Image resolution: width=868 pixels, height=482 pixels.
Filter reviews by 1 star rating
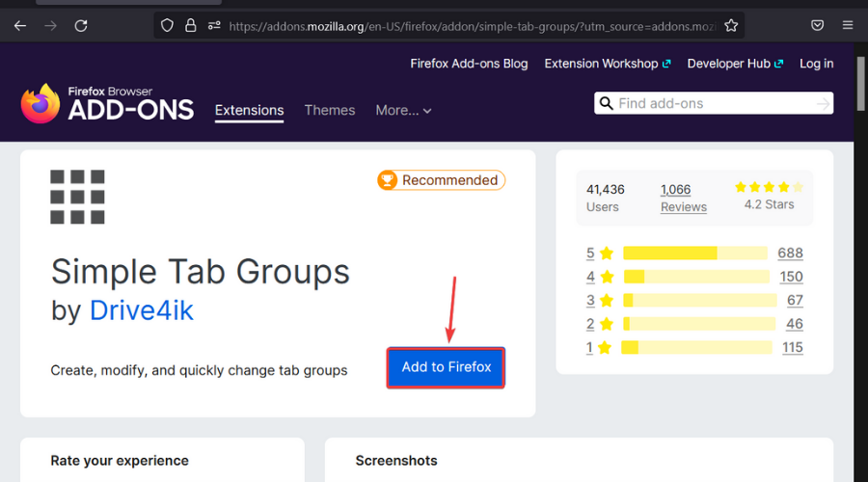click(x=598, y=348)
